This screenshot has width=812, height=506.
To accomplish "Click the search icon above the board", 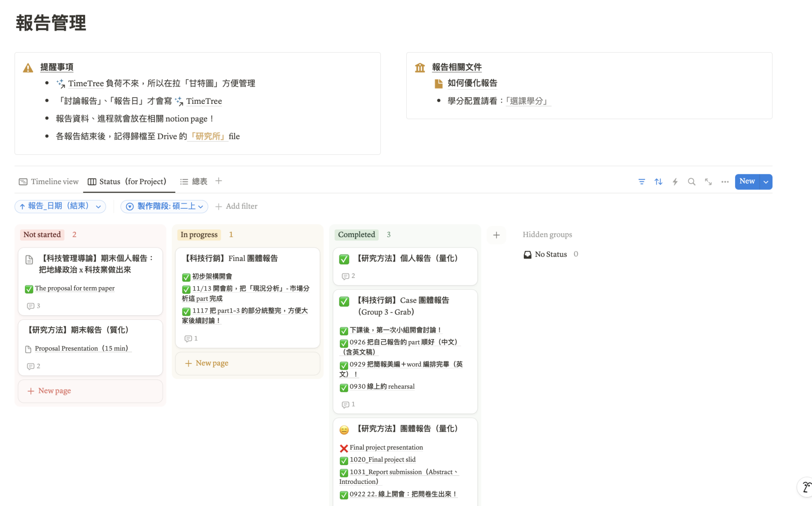I will point(691,182).
